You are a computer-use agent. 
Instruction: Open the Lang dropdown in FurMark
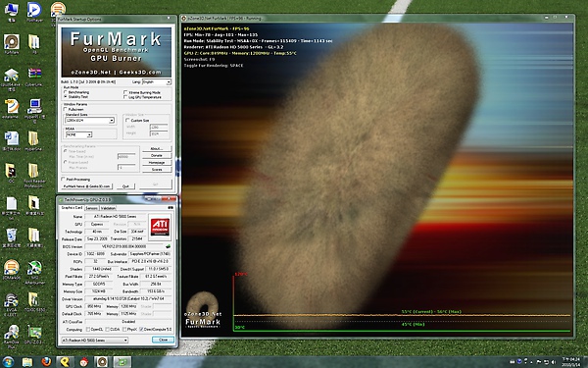click(x=157, y=81)
